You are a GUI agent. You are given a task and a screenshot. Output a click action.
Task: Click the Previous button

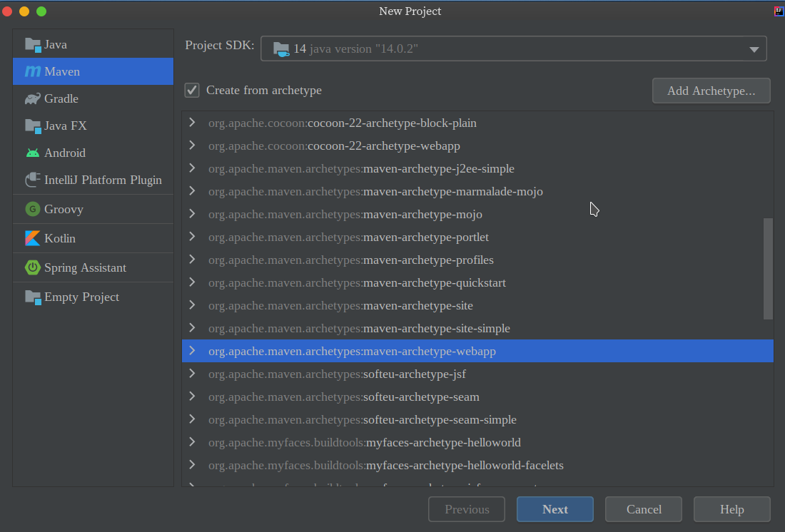[467, 509]
